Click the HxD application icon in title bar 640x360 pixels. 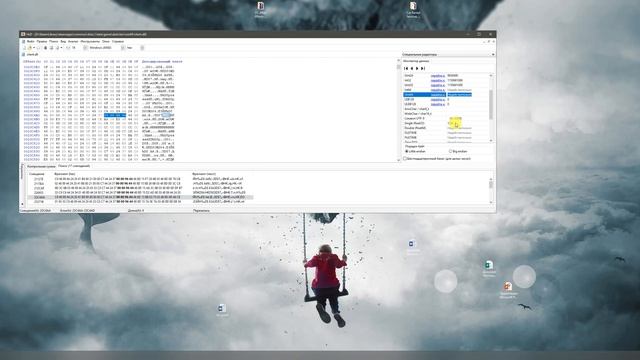(23, 34)
